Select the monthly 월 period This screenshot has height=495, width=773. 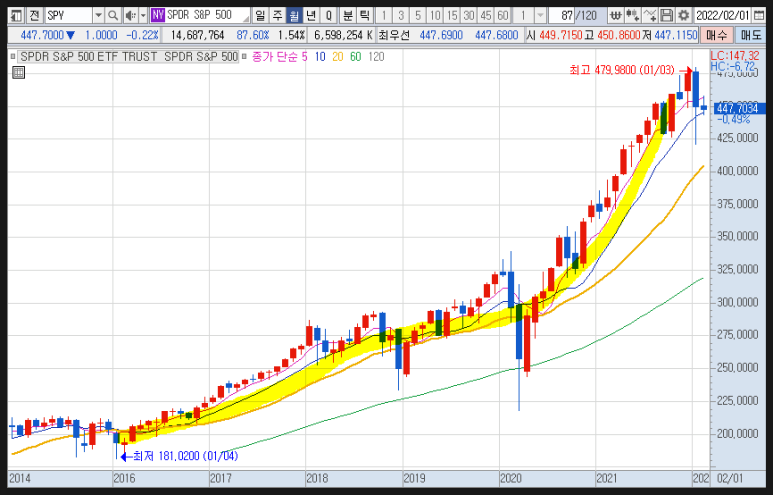(294, 16)
